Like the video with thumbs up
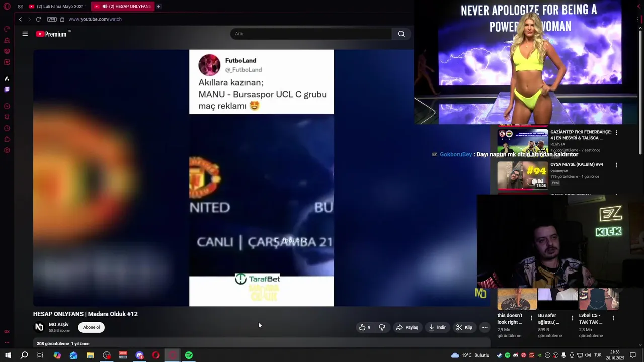Viewport: 644px width, 362px height. tap(365, 327)
